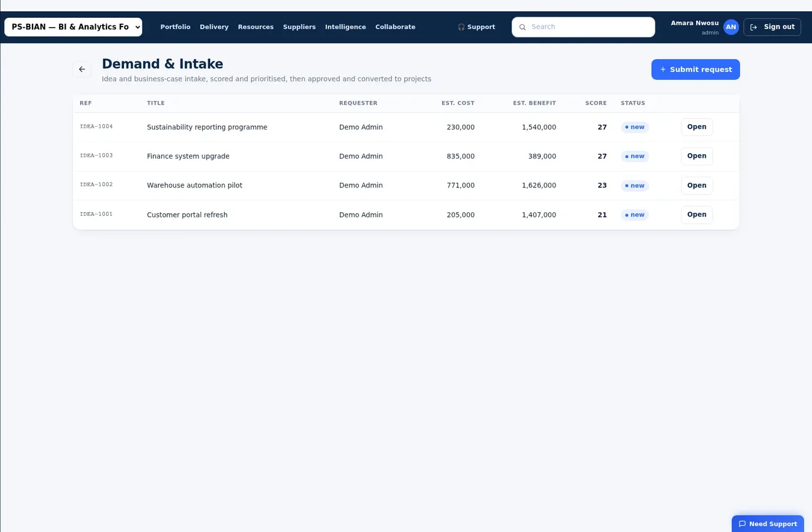
Task: Click Demo Admin in the Finance system upgrade row
Action: point(361,156)
